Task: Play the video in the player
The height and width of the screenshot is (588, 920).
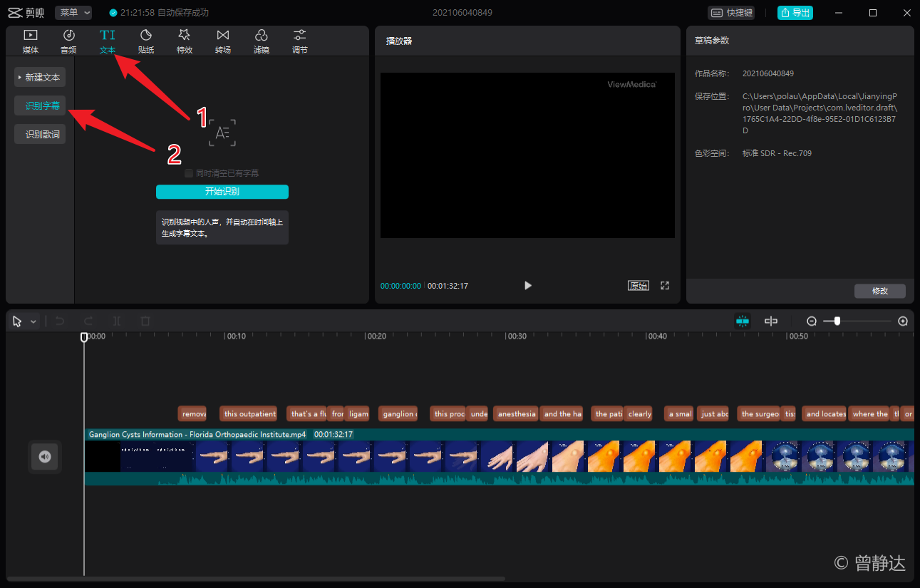Action: point(528,285)
